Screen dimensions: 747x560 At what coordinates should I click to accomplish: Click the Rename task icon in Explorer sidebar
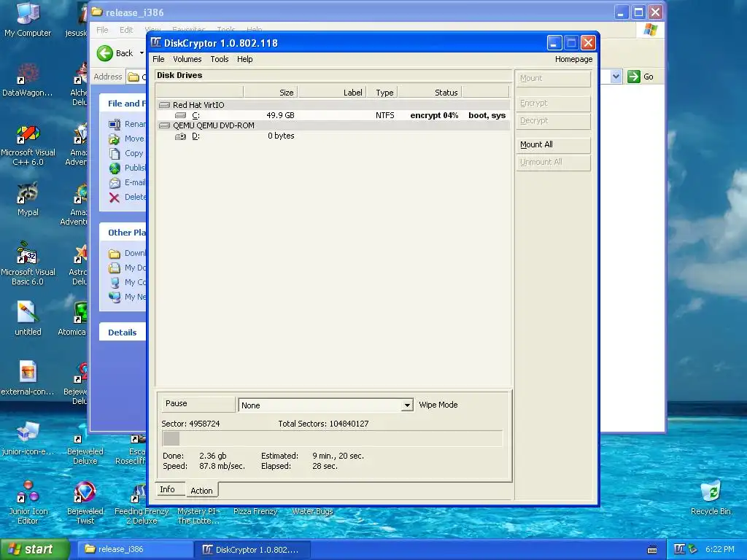[x=115, y=124]
